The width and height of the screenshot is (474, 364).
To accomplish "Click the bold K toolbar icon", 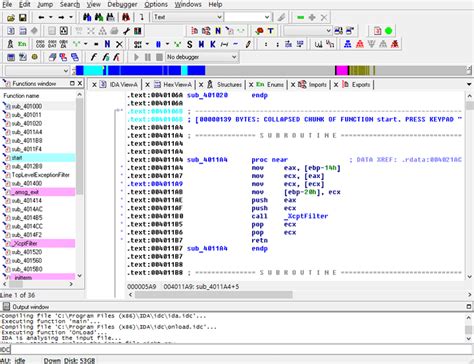I will (213, 44).
